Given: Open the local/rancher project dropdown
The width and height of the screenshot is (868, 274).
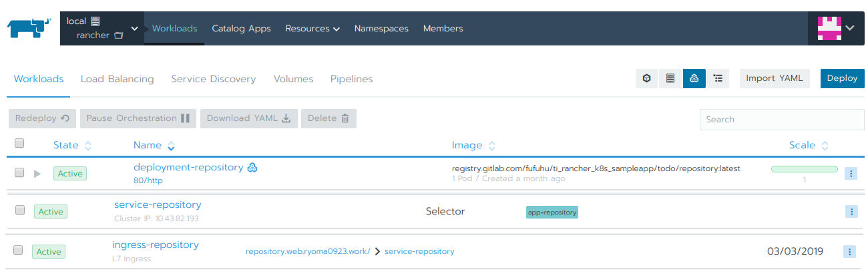Looking at the screenshot, I should pos(102,28).
